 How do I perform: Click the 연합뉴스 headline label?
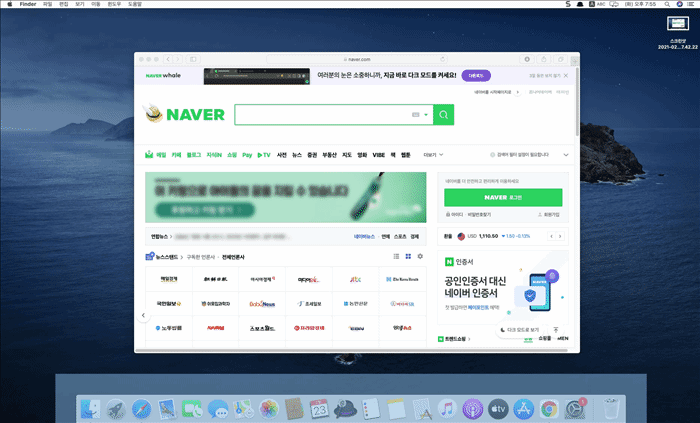pyautogui.click(x=159, y=236)
